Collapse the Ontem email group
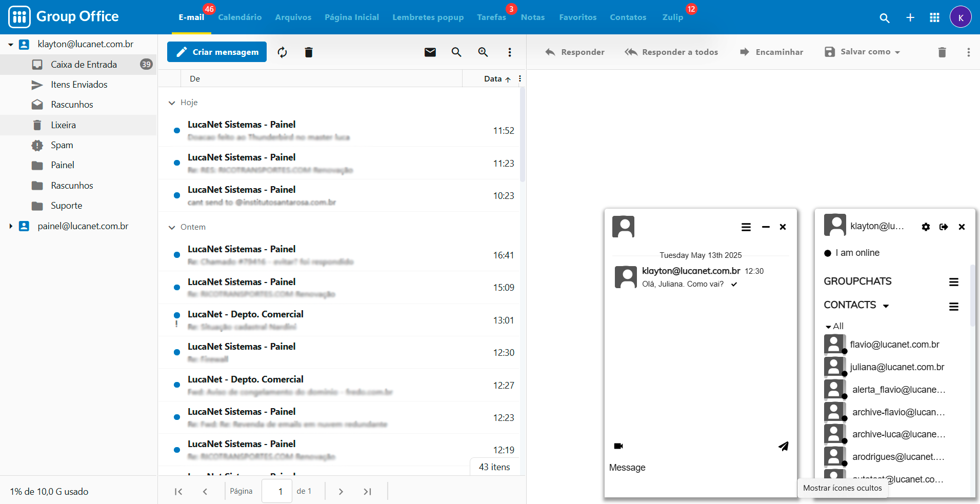This screenshot has width=980, height=504. tap(172, 228)
